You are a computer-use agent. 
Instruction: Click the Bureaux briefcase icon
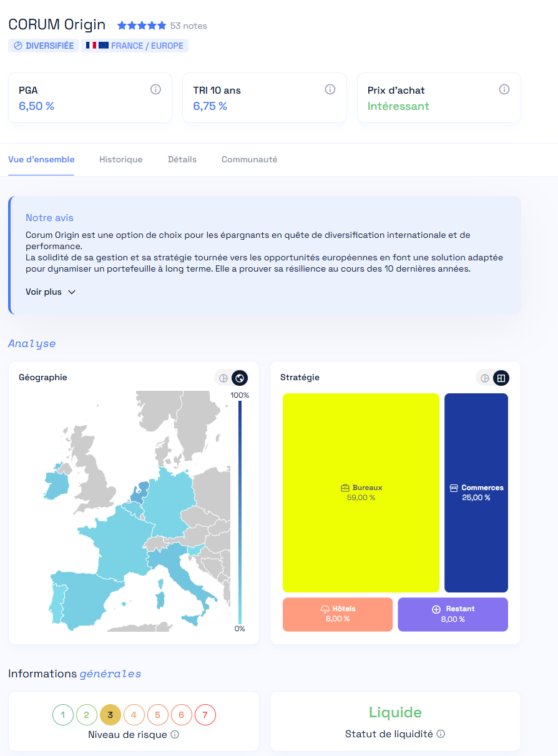point(345,488)
